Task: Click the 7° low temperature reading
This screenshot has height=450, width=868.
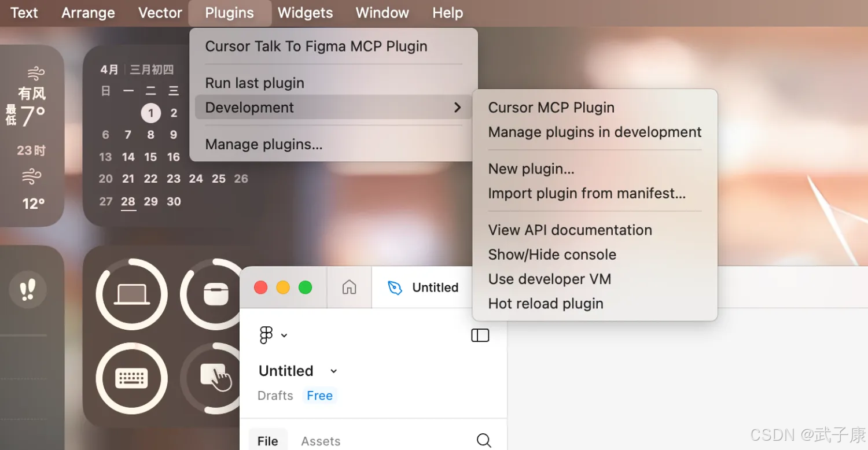Action: 34,116
